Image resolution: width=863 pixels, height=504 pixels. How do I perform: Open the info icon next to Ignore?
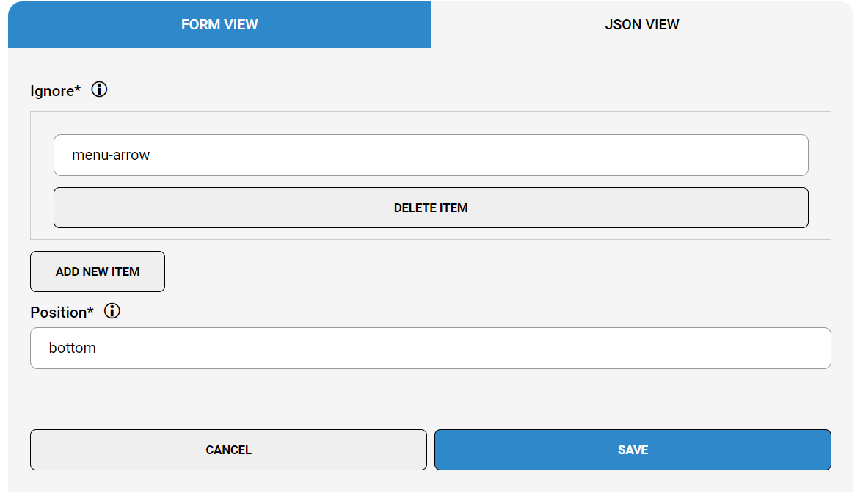tap(99, 90)
